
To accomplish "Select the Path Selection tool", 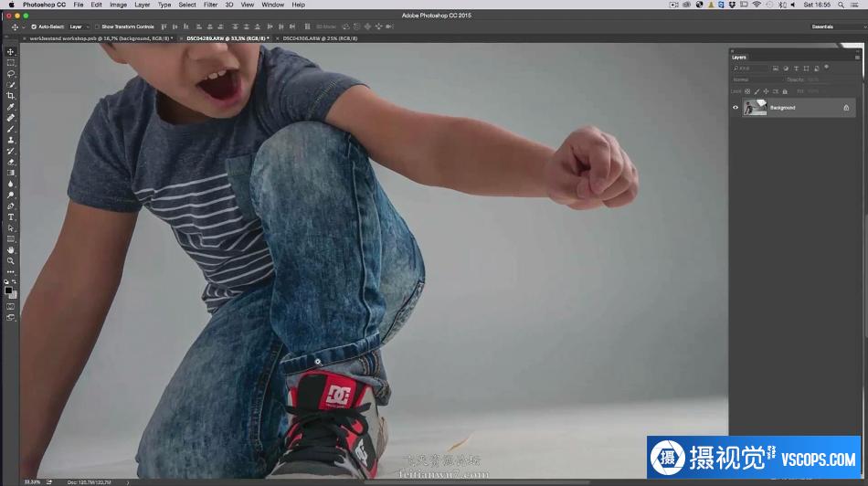I will click(11, 228).
